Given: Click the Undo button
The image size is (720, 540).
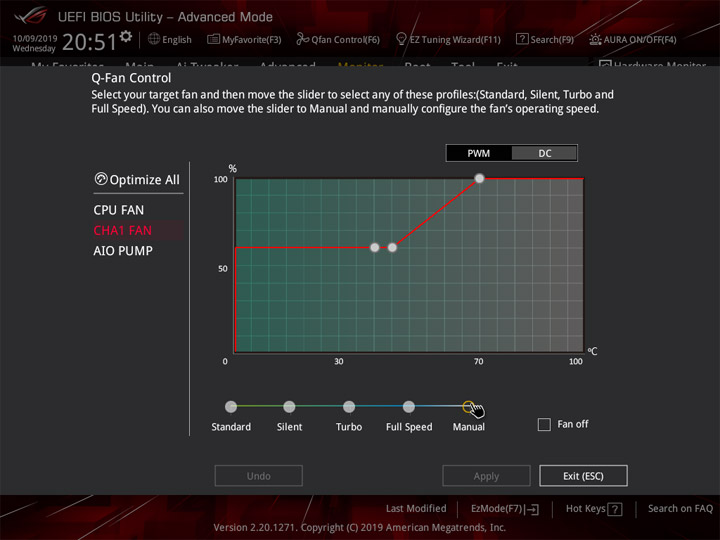Looking at the screenshot, I should pyautogui.click(x=259, y=476).
